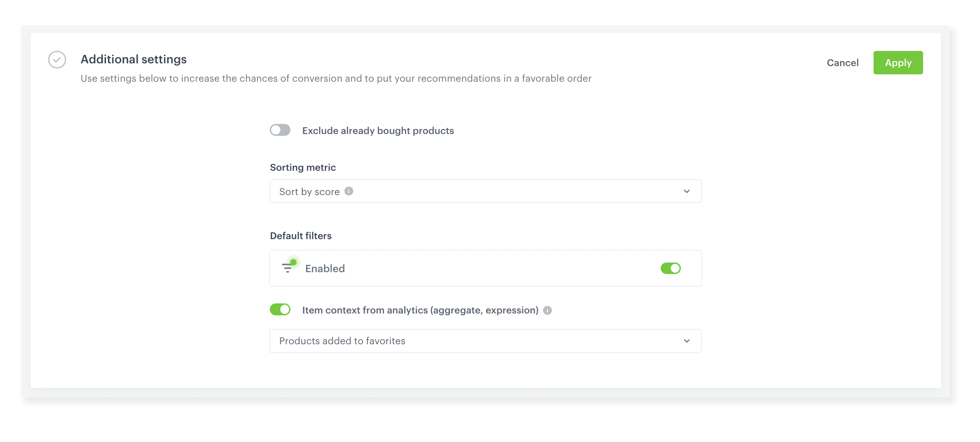
Task: Click the chevron on the favorites dropdown
Action: (x=687, y=341)
